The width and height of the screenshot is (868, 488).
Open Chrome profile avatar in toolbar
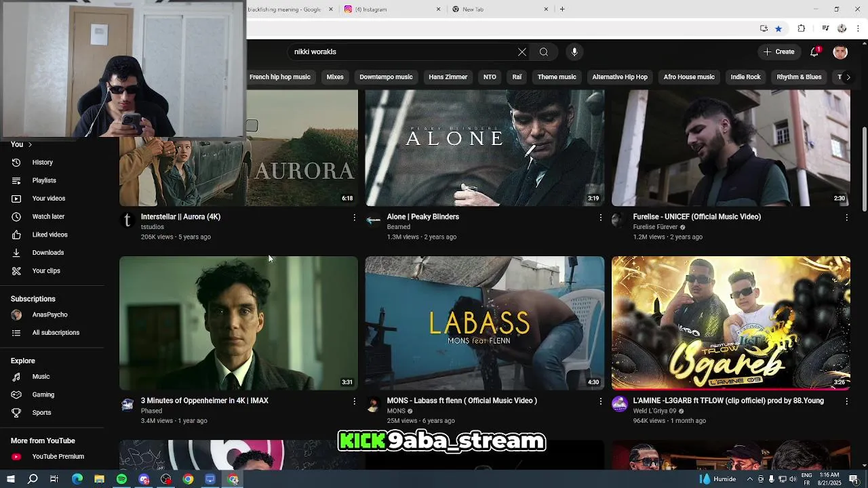click(x=842, y=28)
